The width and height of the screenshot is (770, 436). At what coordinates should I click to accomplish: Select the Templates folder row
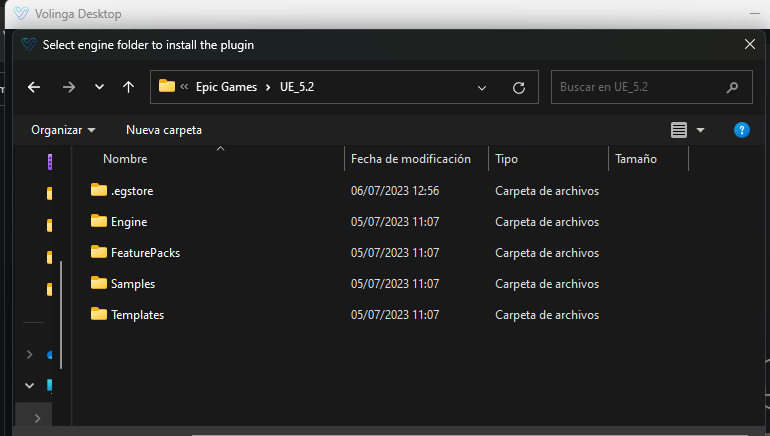tap(137, 315)
